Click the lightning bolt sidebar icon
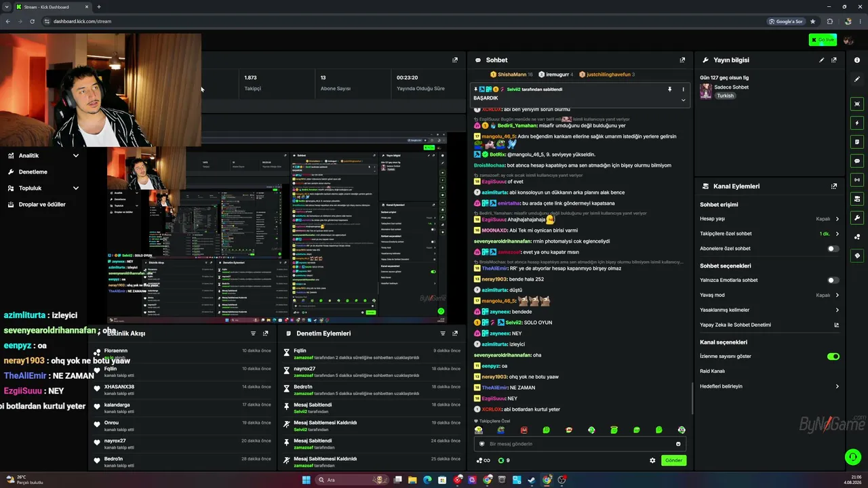Image resolution: width=868 pixels, height=488 pixels. click(857, 123)
